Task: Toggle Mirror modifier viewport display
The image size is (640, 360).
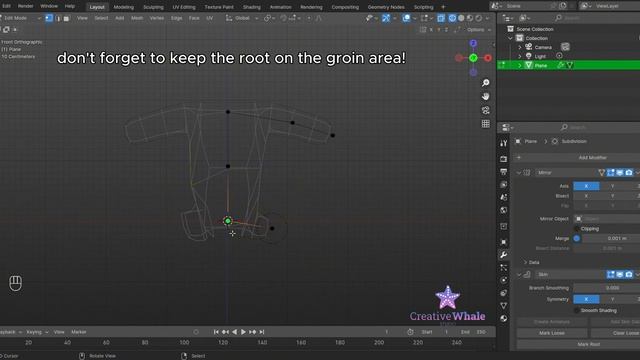Action: 620,173
